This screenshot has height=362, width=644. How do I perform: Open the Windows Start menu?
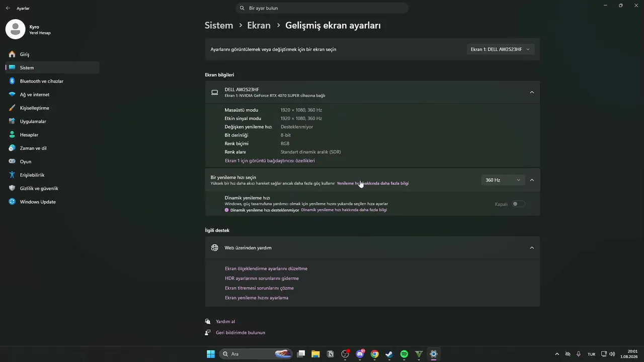211,354
